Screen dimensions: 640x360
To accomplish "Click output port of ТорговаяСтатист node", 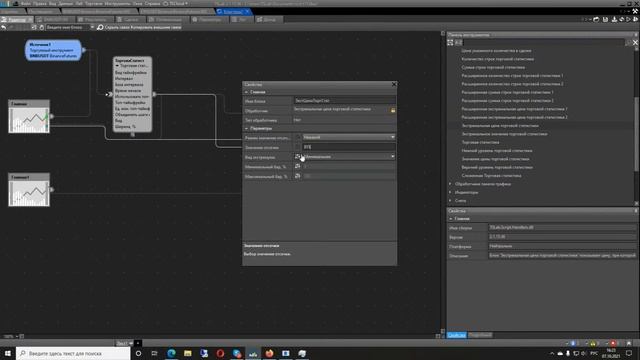I will 154,94.
